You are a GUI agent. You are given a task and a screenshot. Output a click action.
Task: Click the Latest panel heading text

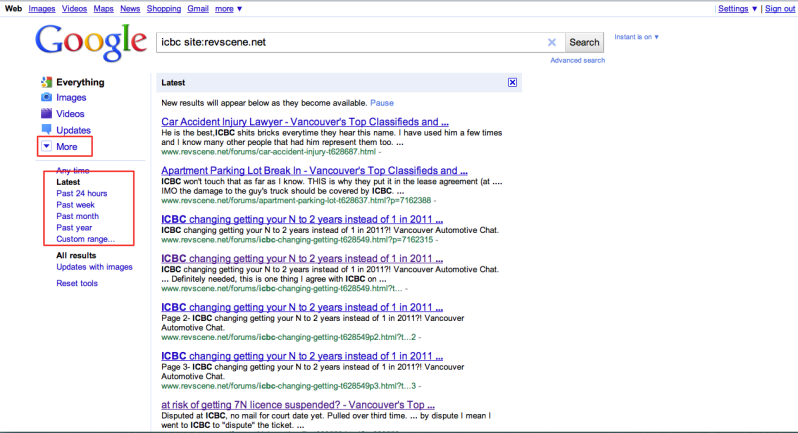tap(173, 82)
